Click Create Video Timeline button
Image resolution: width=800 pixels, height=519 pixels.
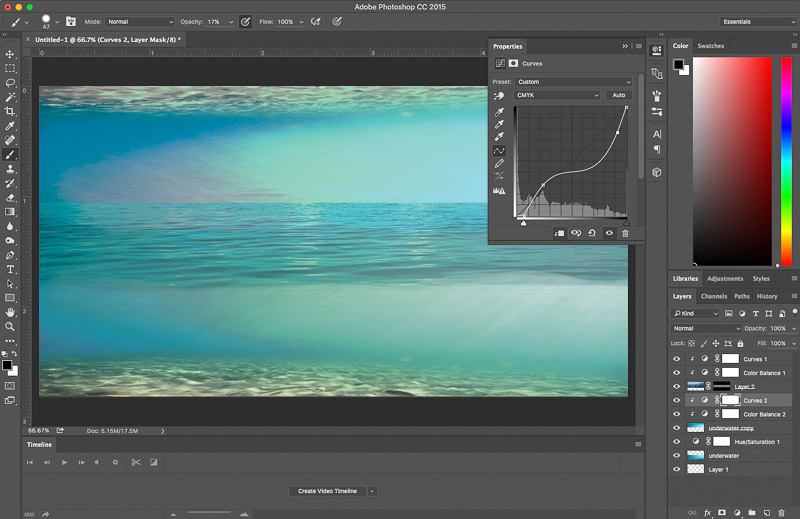tap(328, 491)
